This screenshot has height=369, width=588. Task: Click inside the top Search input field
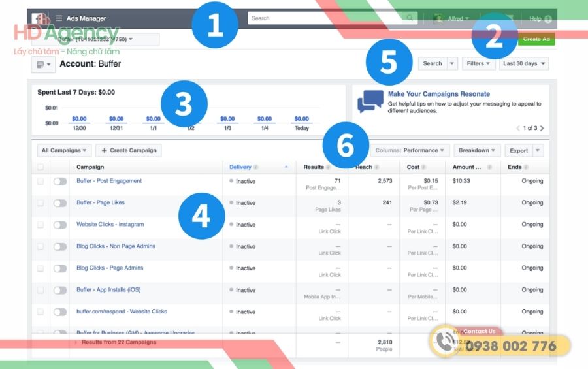[x=325, y=18]
